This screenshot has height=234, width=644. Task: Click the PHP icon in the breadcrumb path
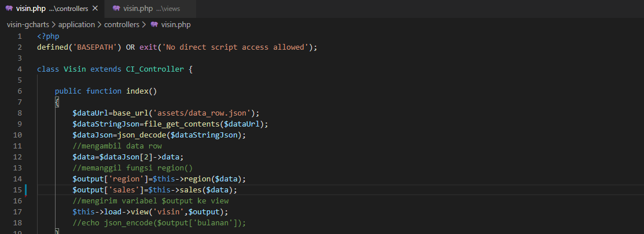154,25
